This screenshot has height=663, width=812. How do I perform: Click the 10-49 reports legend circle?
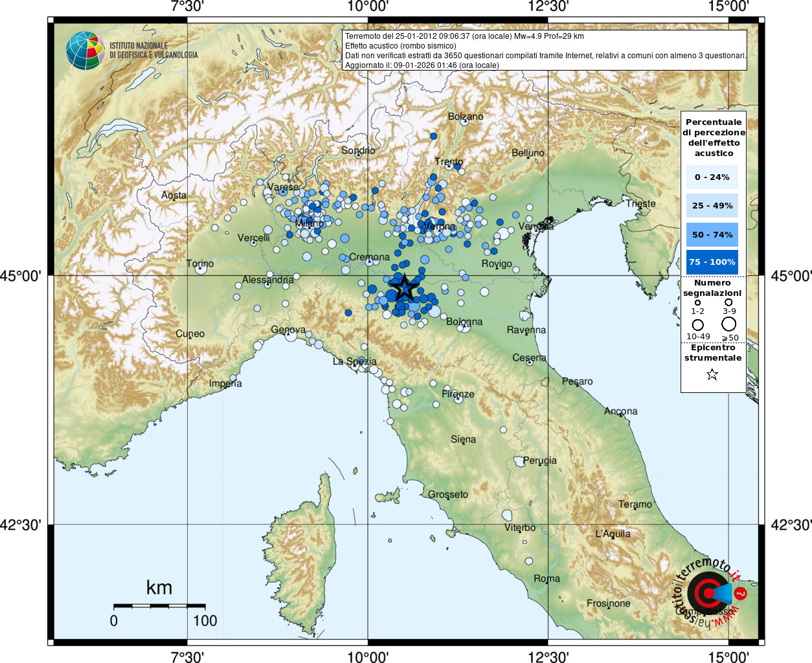(x=698, y=325)
